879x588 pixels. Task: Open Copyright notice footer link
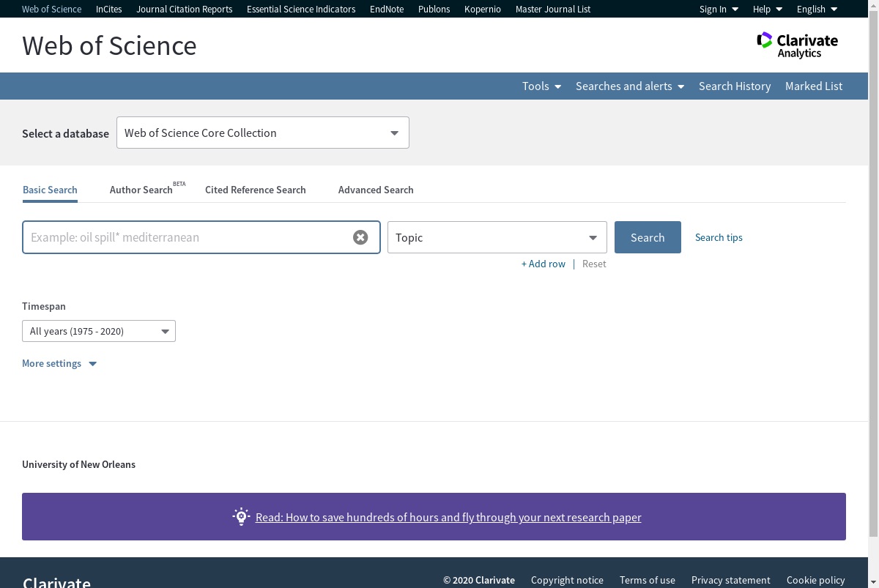coord(567,580)
